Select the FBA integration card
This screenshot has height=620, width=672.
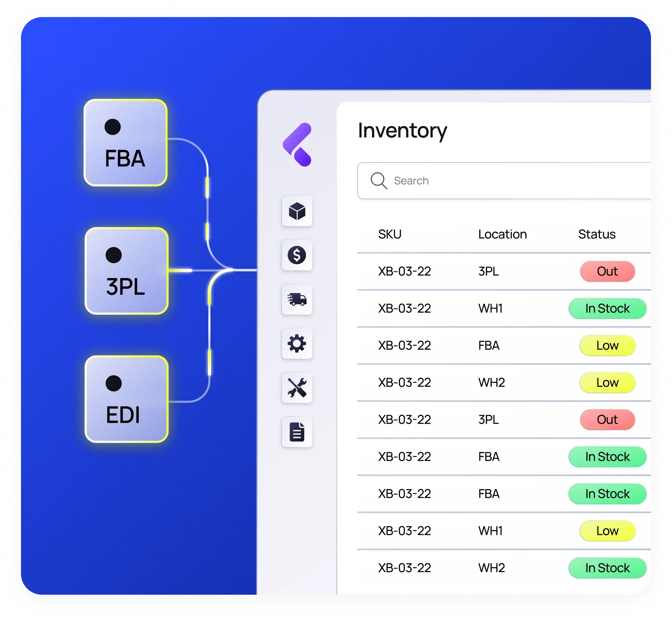[125, 142]
